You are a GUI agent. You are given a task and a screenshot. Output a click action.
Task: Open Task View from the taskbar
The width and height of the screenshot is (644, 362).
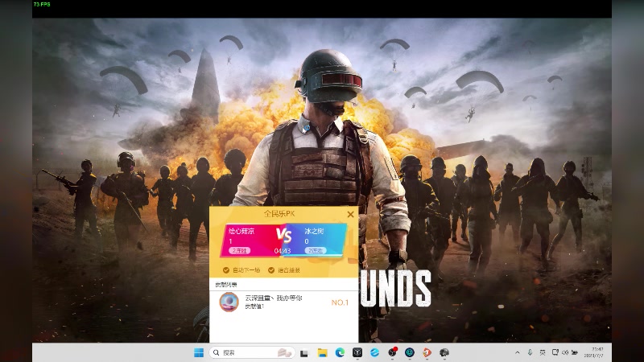[304, 353]
